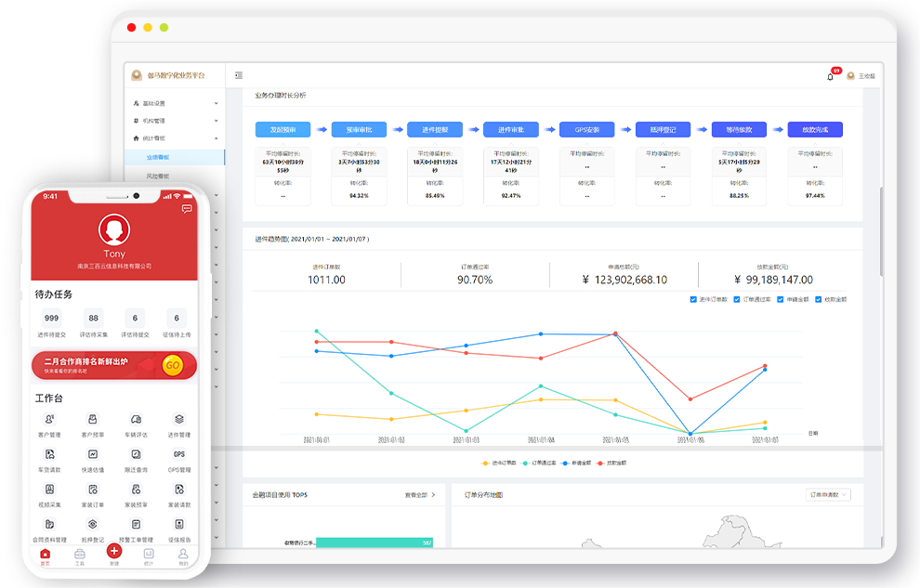Viewport: 920px width, 588px height.
Task: Open the chat message icon on phone header
Action: [187, 209]
